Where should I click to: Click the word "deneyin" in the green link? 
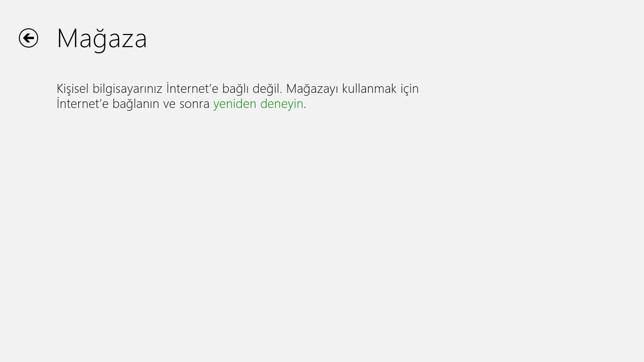coord(281,104)
